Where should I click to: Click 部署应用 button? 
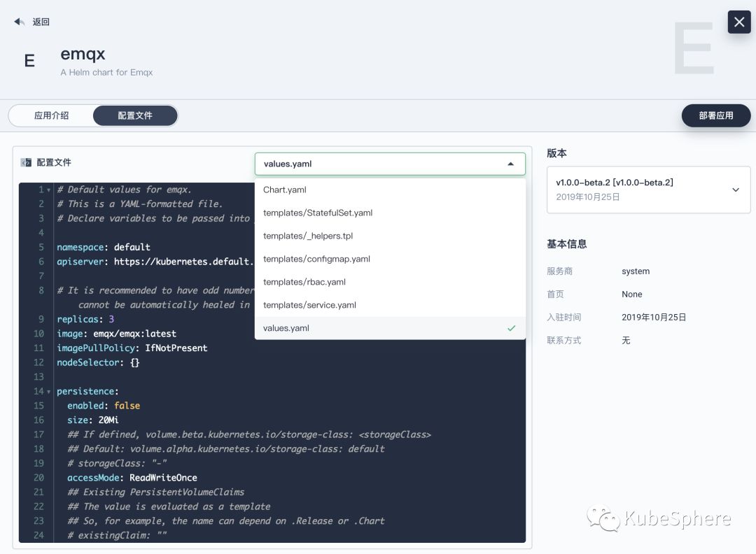pyautogui.click(x=716, y=115)
